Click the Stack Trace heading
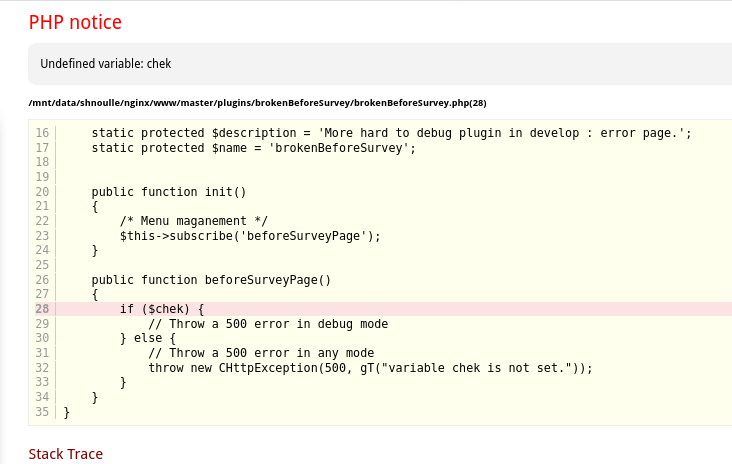This screenshot has height=464, width=732. click(65, 454)
